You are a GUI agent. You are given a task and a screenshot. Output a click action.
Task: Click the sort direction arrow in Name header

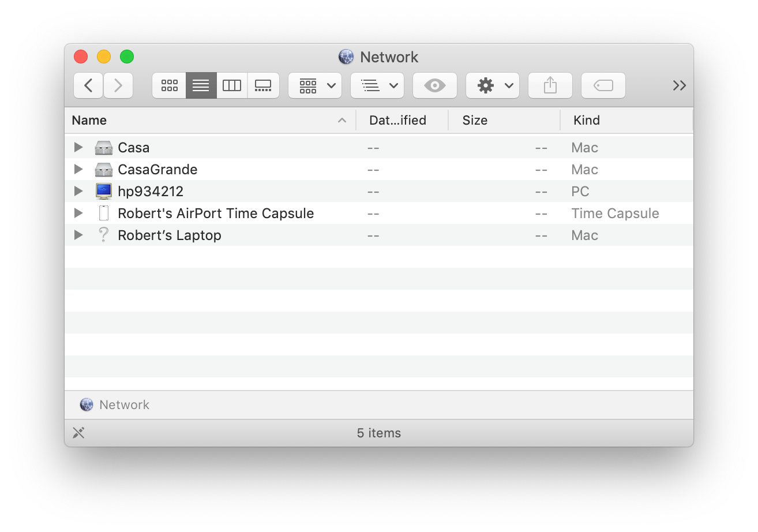point(342,120)
